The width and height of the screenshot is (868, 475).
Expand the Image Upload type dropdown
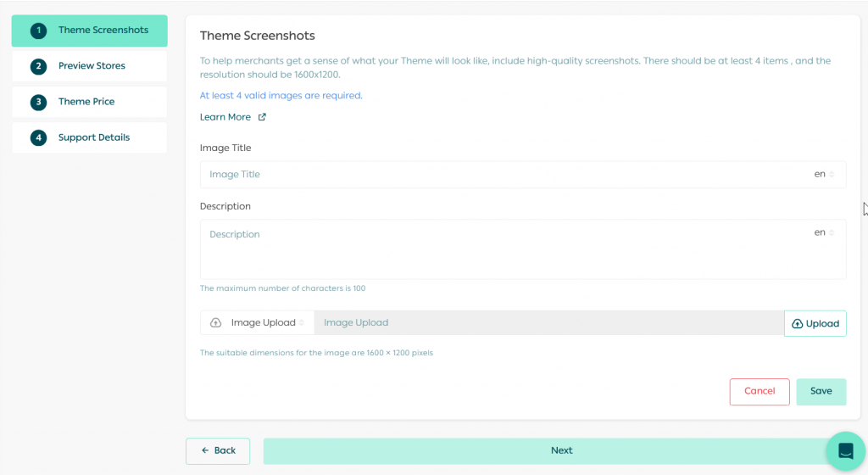(266, 323)
